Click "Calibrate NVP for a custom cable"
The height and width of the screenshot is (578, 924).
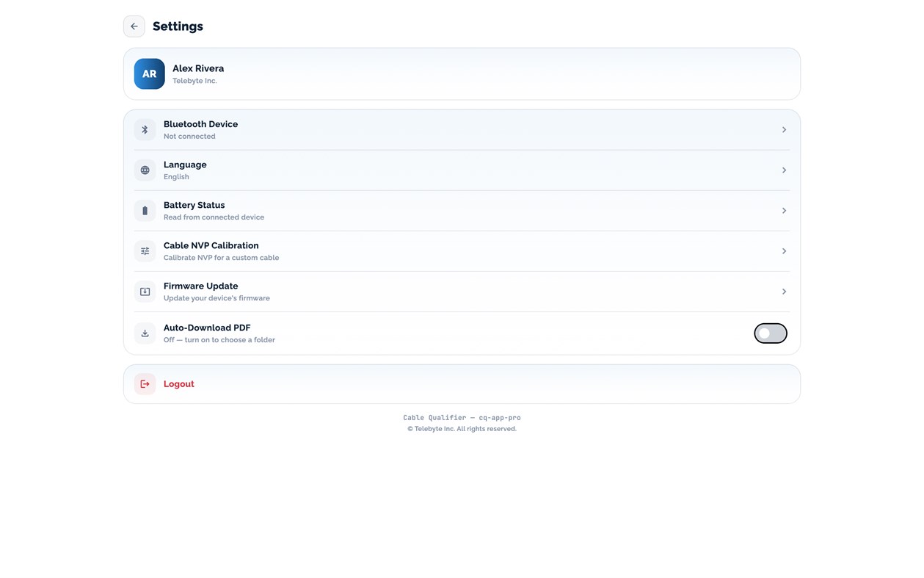(221, 258)
